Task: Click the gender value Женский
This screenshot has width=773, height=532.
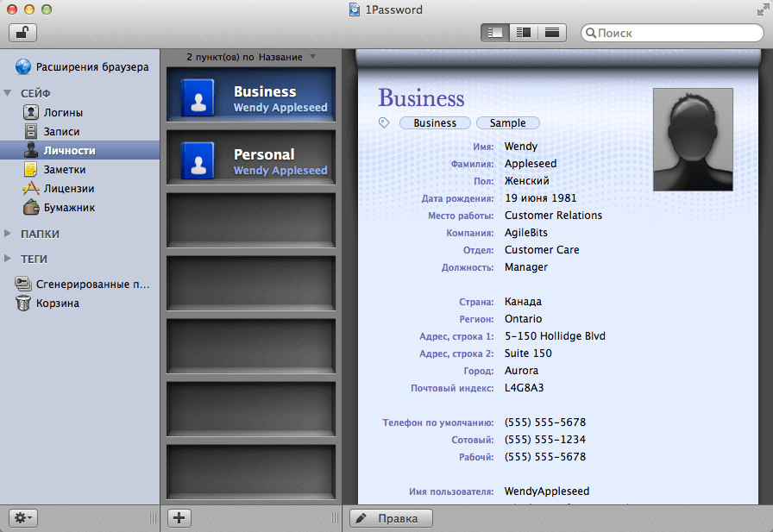Action: pyautogui.click(x=526, y=181)
